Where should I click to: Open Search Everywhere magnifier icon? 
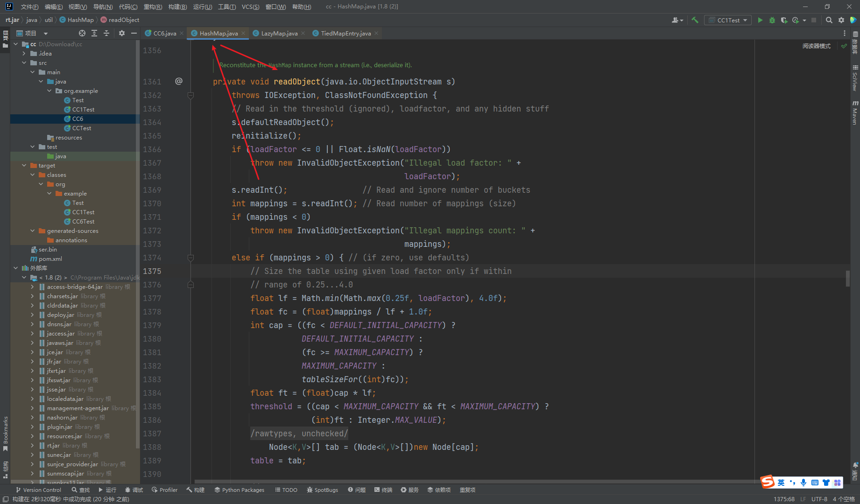tap(829, 20)
